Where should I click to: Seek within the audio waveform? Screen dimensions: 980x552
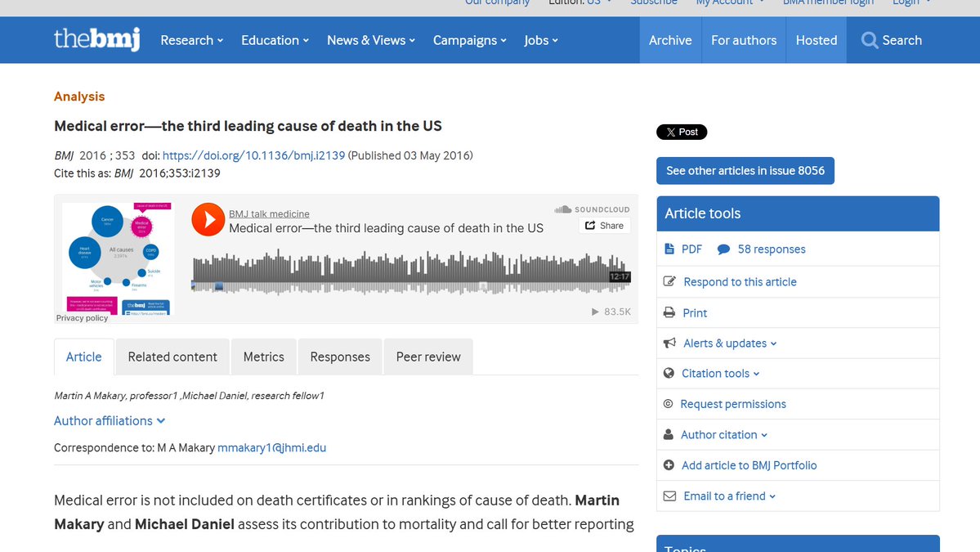[411, 272]
